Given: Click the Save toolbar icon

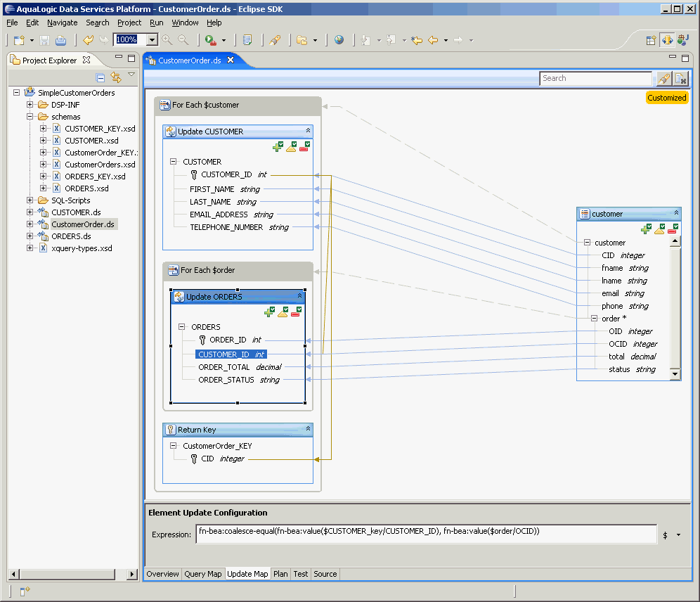Looking at the screenshot, I should [x=44, y=40].
